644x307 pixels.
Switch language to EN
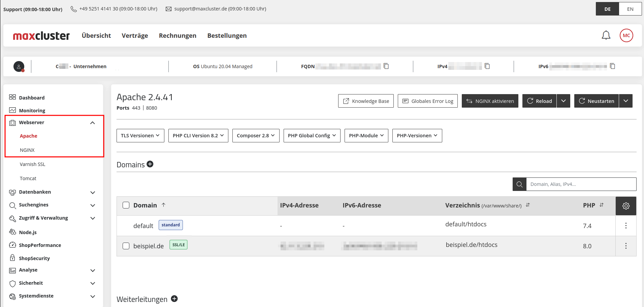(630, 9)
